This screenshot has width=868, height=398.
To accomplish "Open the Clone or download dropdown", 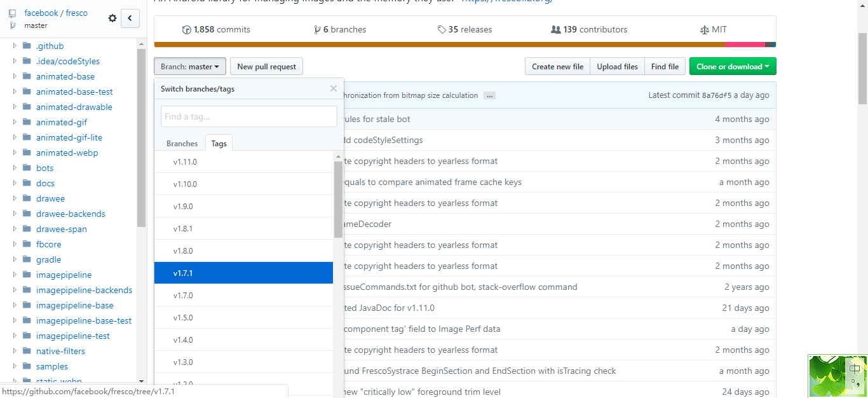I will tap(733, 66).
